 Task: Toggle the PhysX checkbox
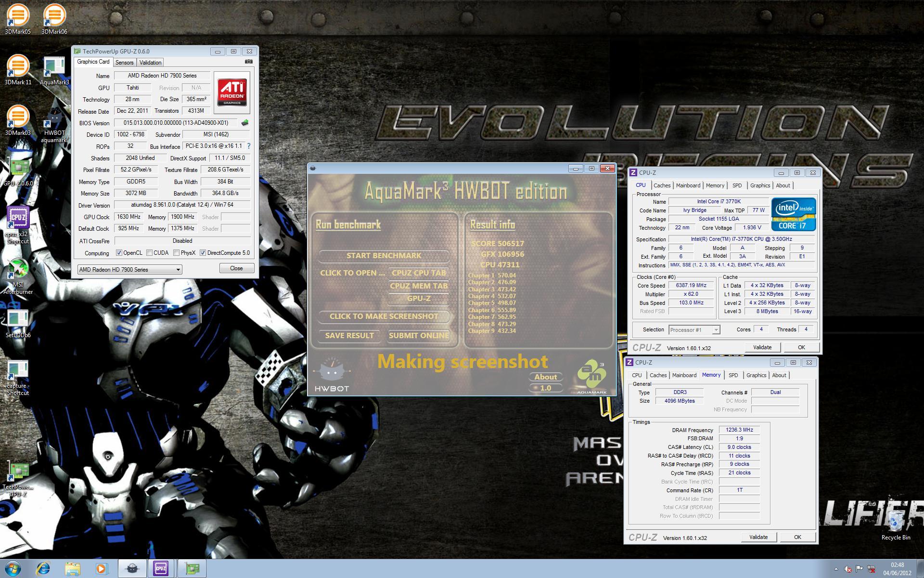point(177,253)
